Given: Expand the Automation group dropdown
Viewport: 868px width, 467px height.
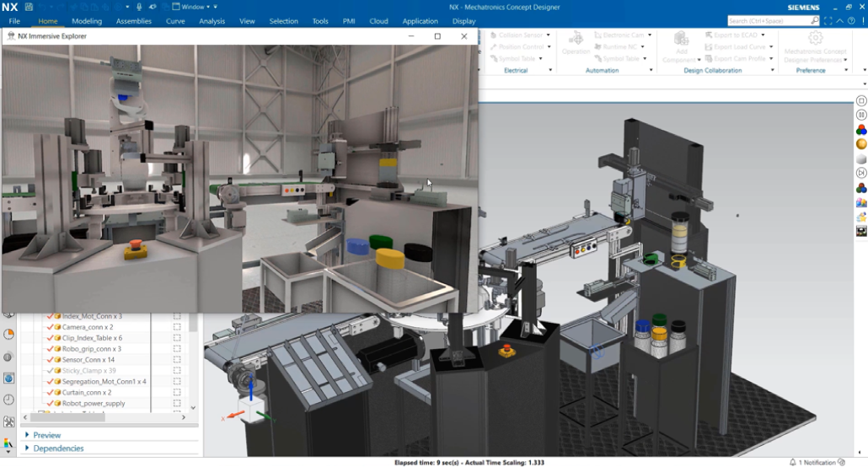Looking at the screenshot, I should tap(651, 70).
